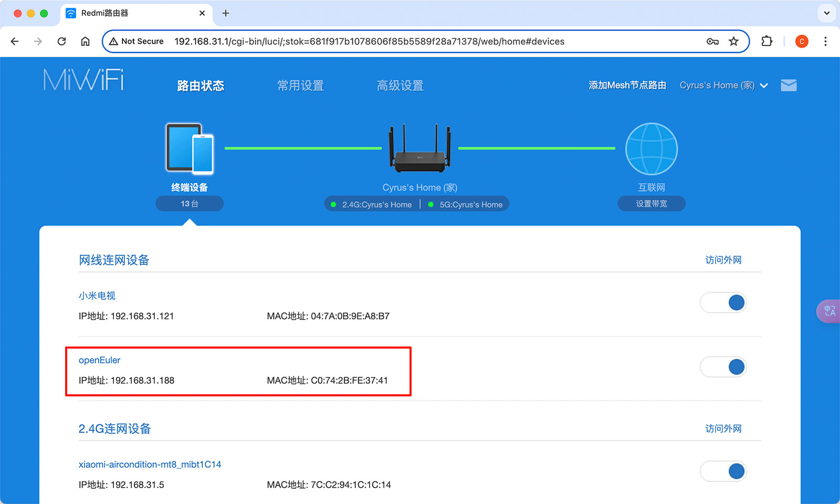Switch to 高级设置 tab

coord(400,86)
